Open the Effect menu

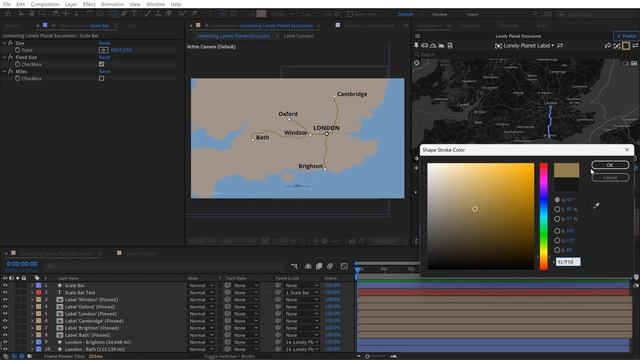(89, 4)
